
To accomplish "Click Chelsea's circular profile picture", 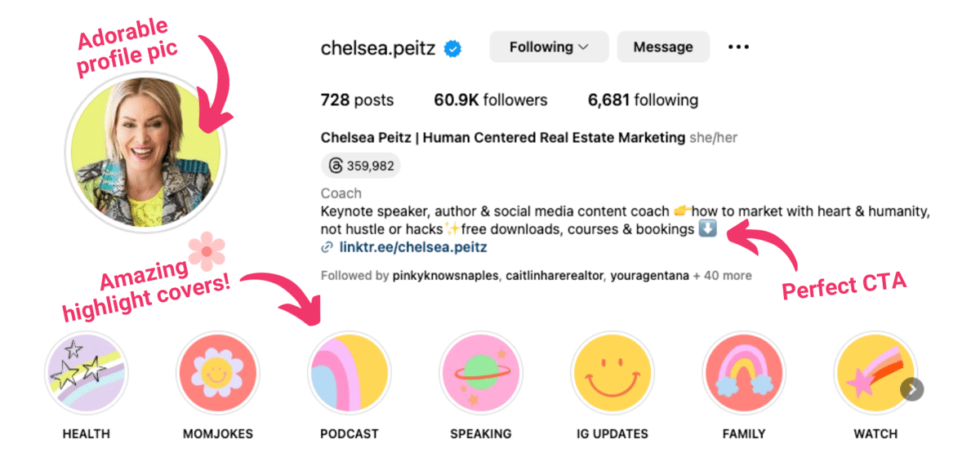I will click(145, 150).
